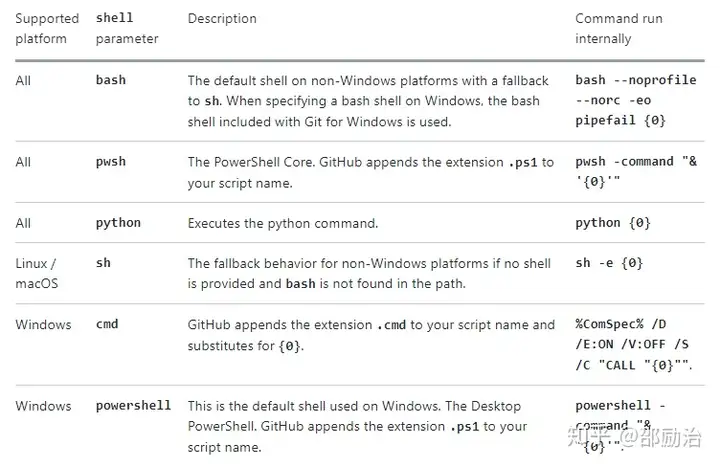Click the python shell parameter
Screen dimensions: 720x467
[x=118, y=223]
